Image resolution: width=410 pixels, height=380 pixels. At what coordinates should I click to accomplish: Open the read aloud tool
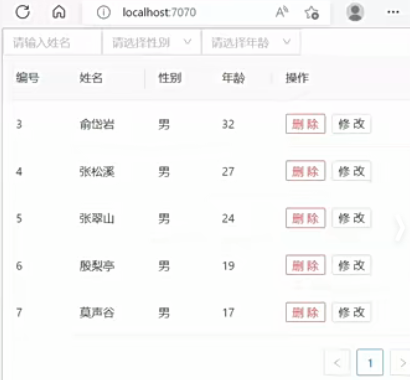[282, 12]
